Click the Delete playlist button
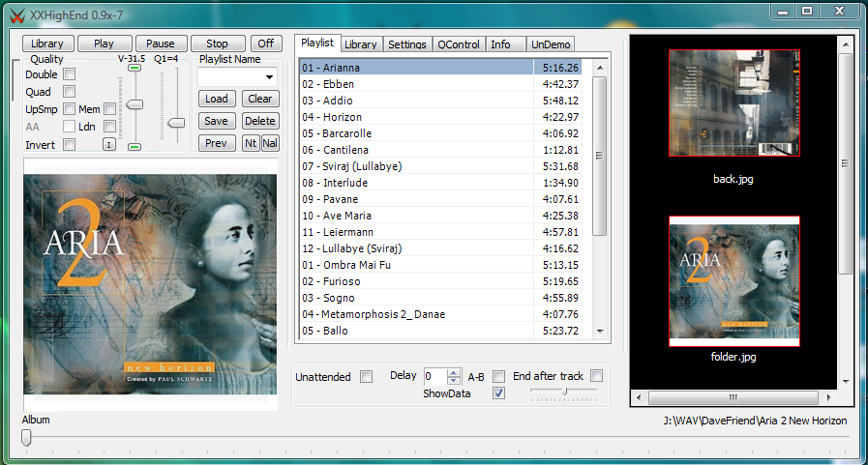Image resolution: width=868 pixels, height=465 pixels. tap(259, 121)
